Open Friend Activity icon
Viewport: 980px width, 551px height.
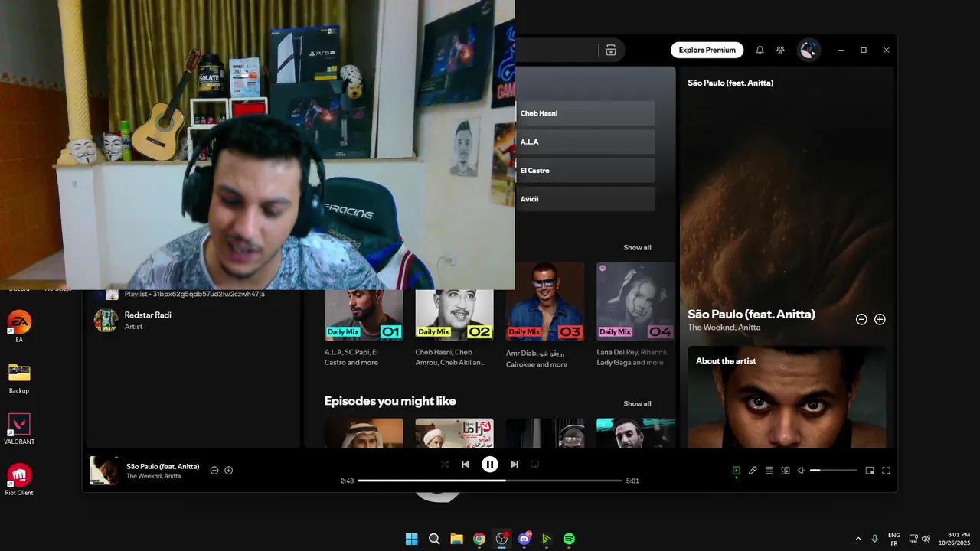pos(780,50)
